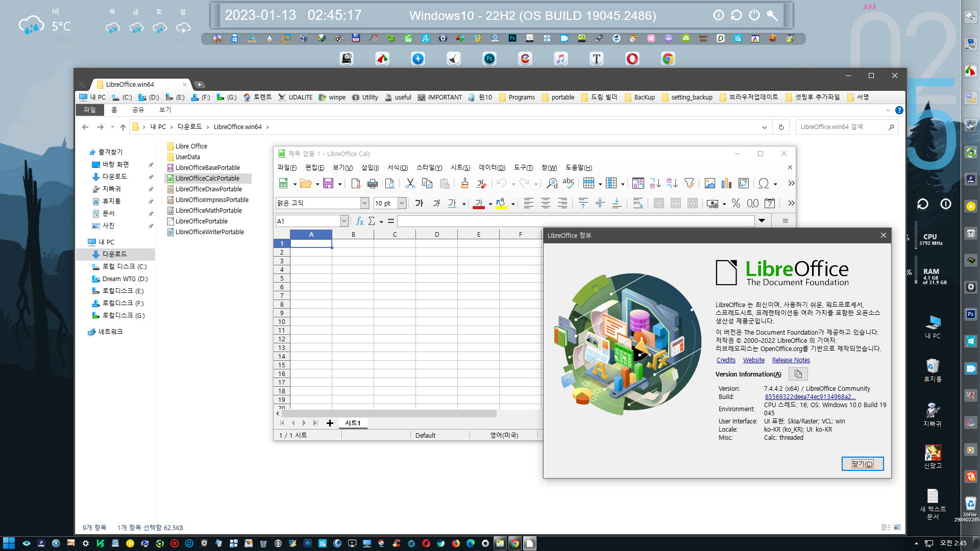Click the Print icon in Calc

tap(373, 184)
